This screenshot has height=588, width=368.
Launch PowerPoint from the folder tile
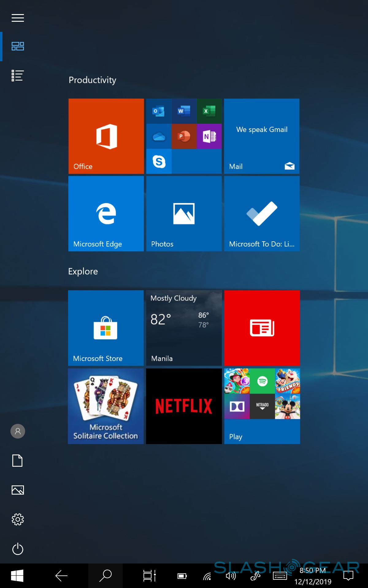point(184,136)
